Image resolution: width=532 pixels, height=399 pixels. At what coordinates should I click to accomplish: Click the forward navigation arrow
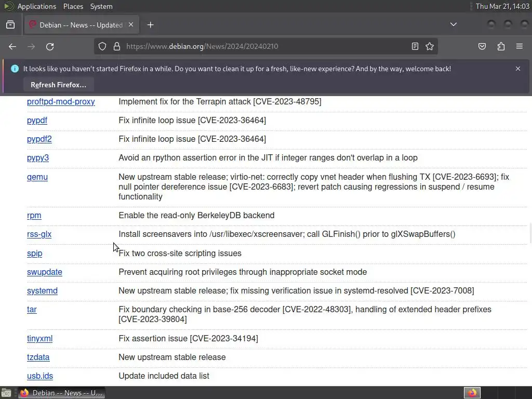[31, 46]
